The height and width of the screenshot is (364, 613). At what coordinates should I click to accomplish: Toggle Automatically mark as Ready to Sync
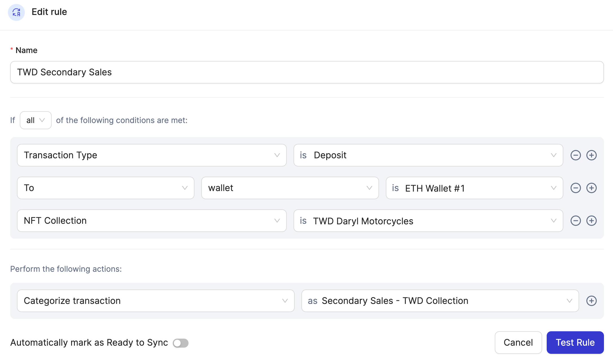(x=181, y=343)
